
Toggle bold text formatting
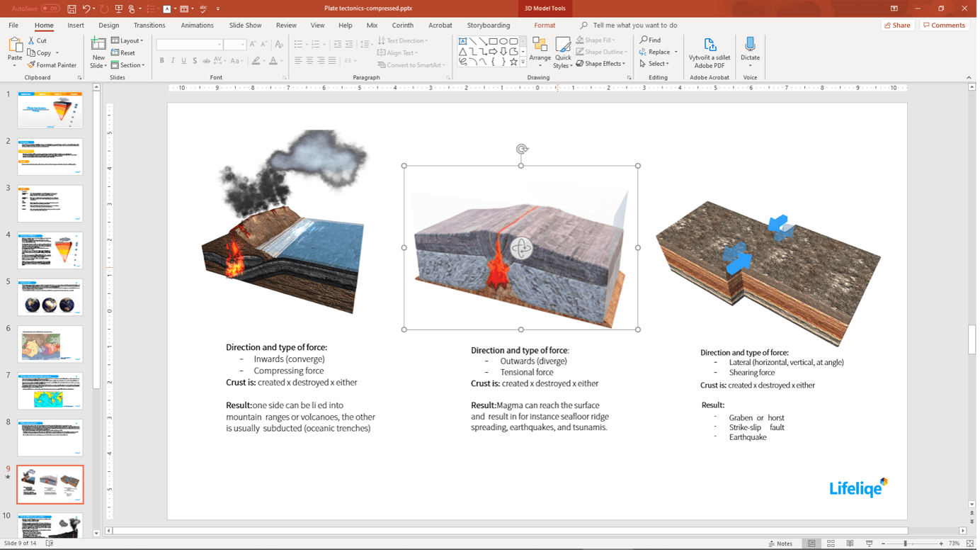(163, 60)
